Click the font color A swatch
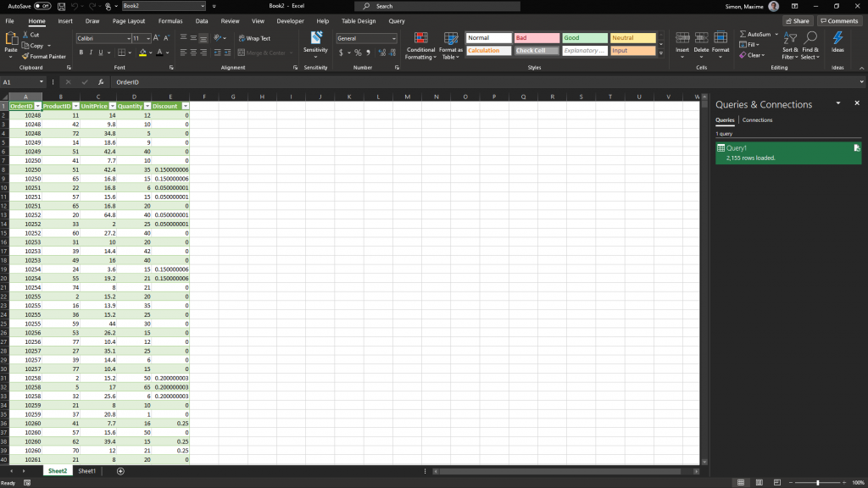Viewport: 868px width, 488px height. (x=160, y=53)
